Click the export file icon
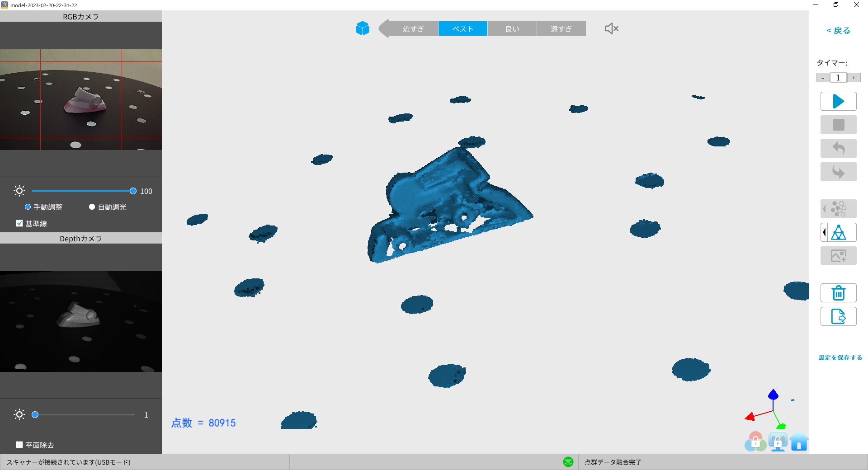The width and height of the screenshot is (868, 470). (x=838, y=317)
